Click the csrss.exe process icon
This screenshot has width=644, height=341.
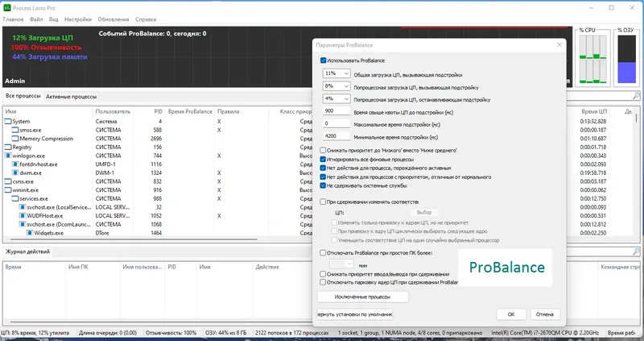8,181
